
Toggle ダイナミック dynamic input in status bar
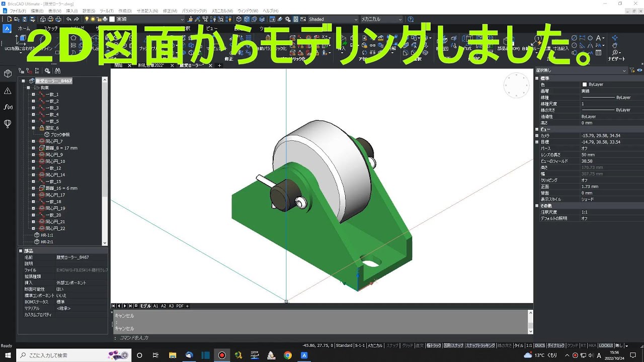(556, 346)
